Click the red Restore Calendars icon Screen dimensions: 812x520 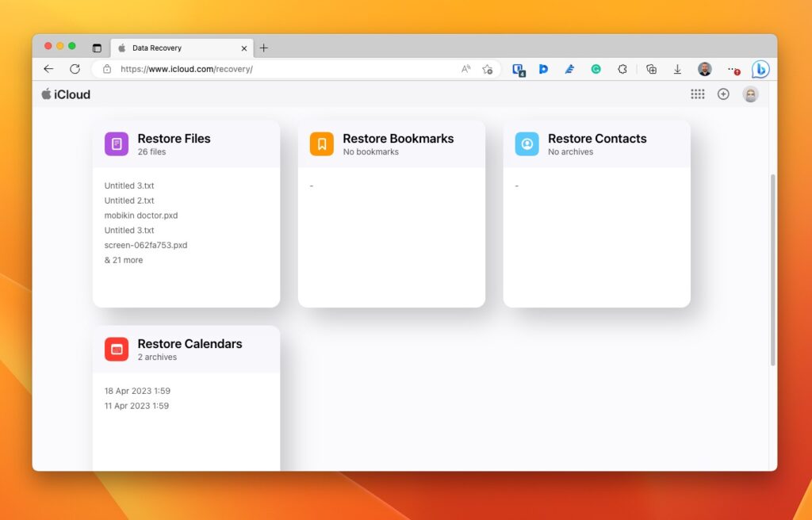tap(117, 350)
